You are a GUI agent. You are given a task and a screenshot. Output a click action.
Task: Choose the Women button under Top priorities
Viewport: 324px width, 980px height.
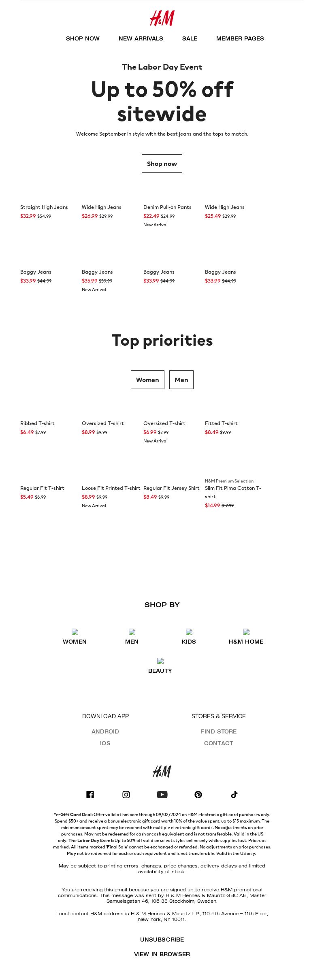(147, 380)
